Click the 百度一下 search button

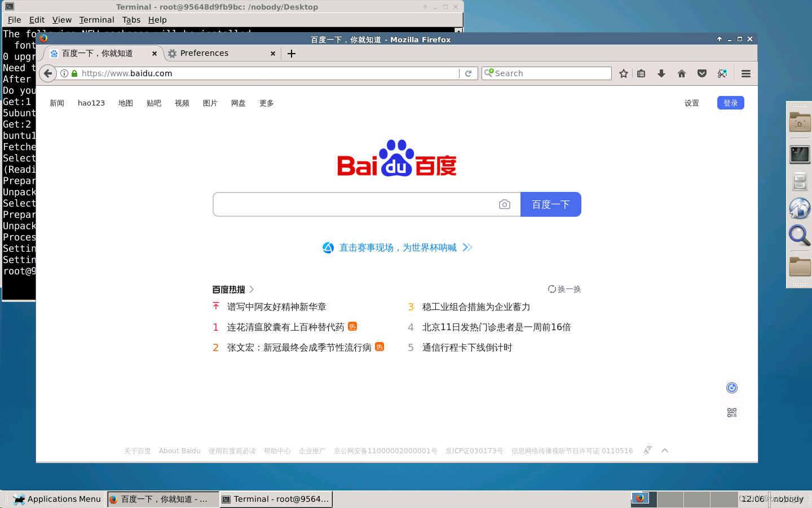coord(551,204)
